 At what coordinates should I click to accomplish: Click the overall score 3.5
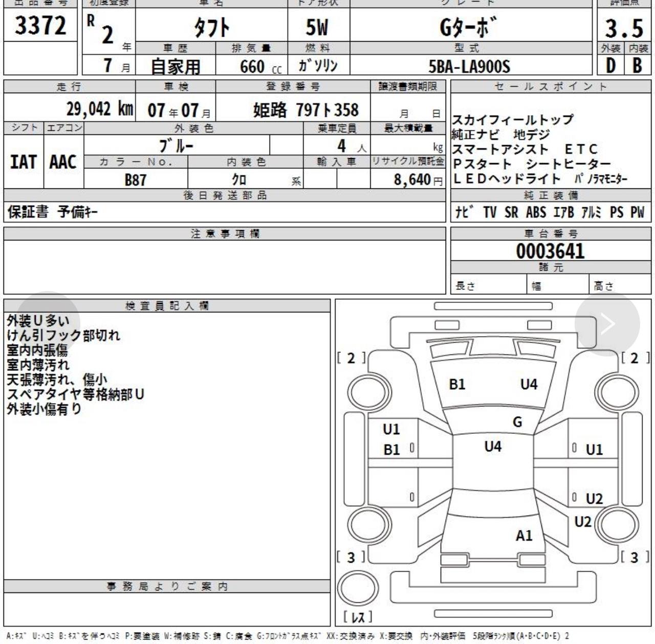tap(624, 28)
